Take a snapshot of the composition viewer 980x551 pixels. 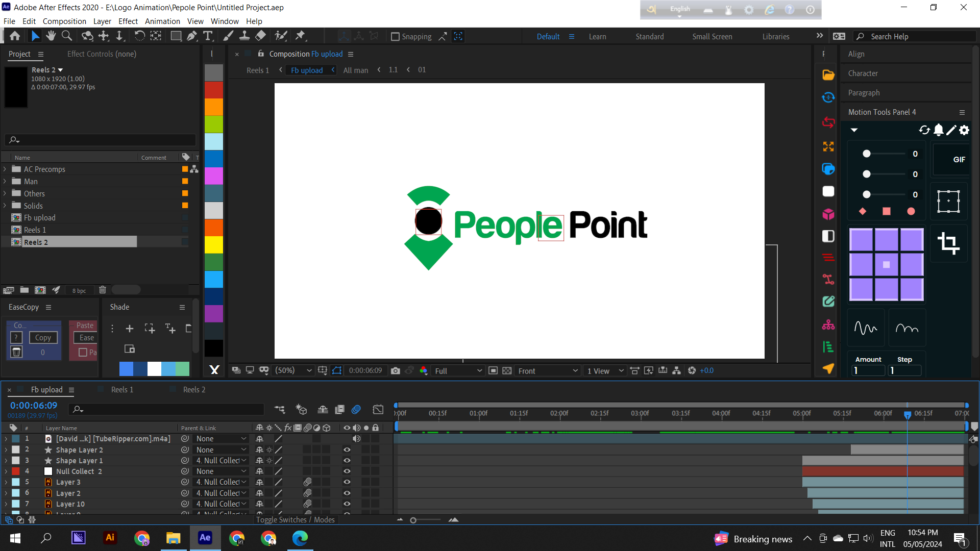(396, 370)
